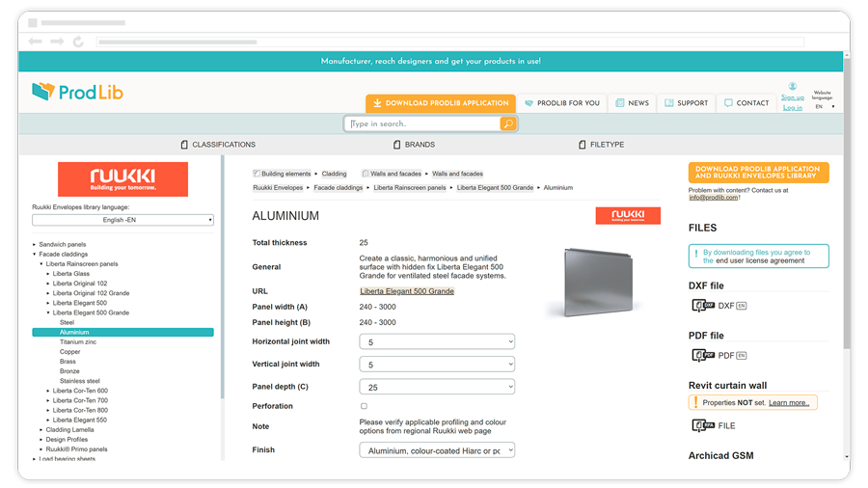
Task: Download the PDF file icon
Action: point(703,356)
